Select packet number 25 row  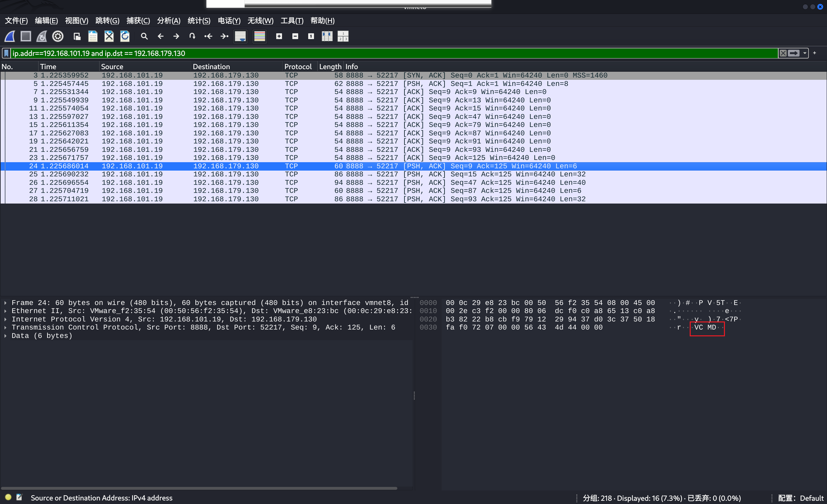[x=235, y=174]
